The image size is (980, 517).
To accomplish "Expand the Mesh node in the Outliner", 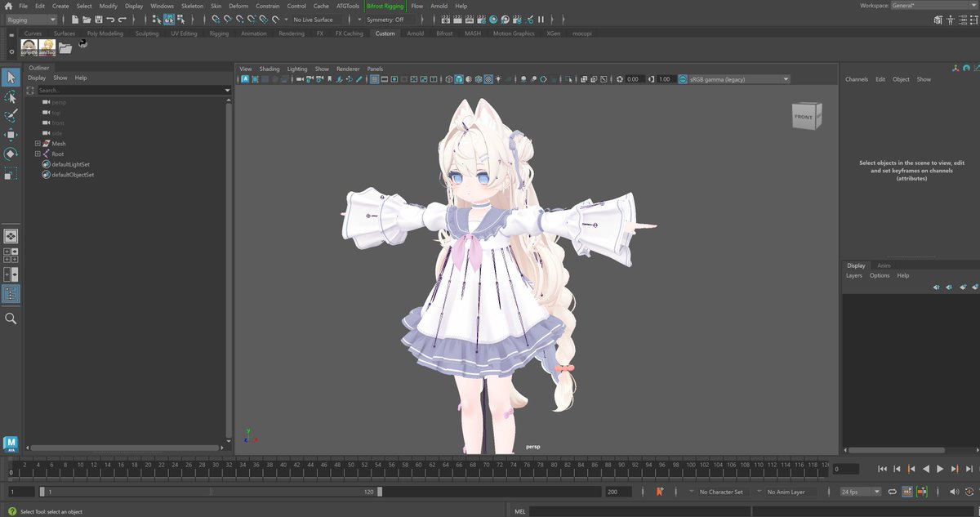I will click(x=38, y=144).
